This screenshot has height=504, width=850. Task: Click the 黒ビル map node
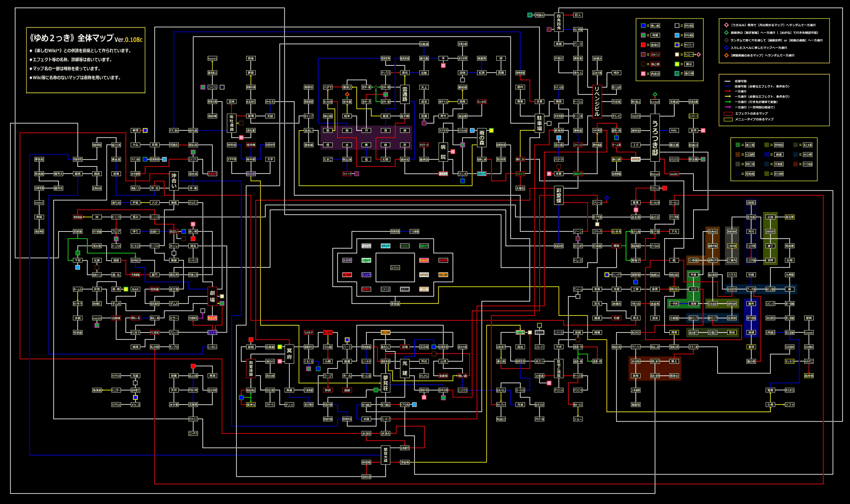pyautogui.click(x=520, y=159)
